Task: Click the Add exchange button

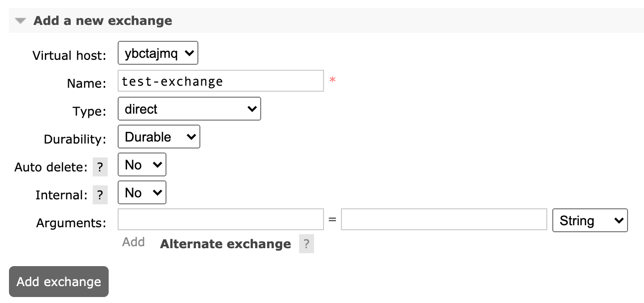Action: (58, 282)
